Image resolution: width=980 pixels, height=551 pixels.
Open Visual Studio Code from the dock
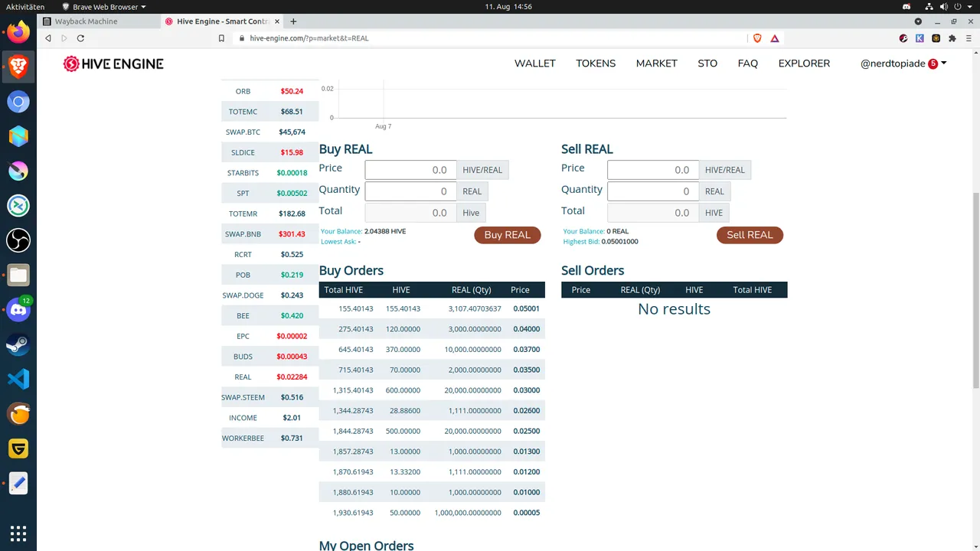[18, 380]
